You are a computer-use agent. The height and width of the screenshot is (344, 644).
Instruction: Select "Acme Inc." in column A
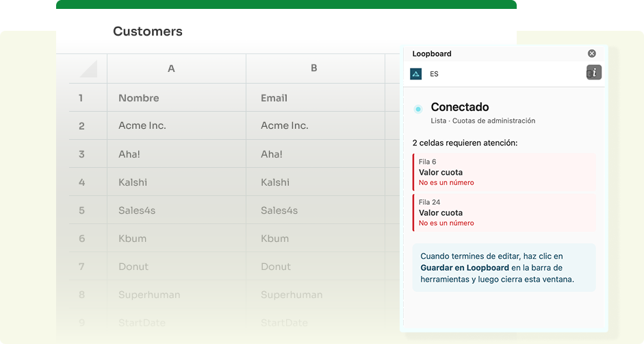177,125
